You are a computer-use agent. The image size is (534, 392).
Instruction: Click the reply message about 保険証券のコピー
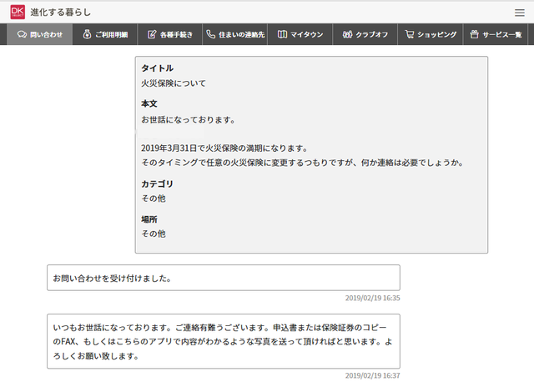point(224,341)
